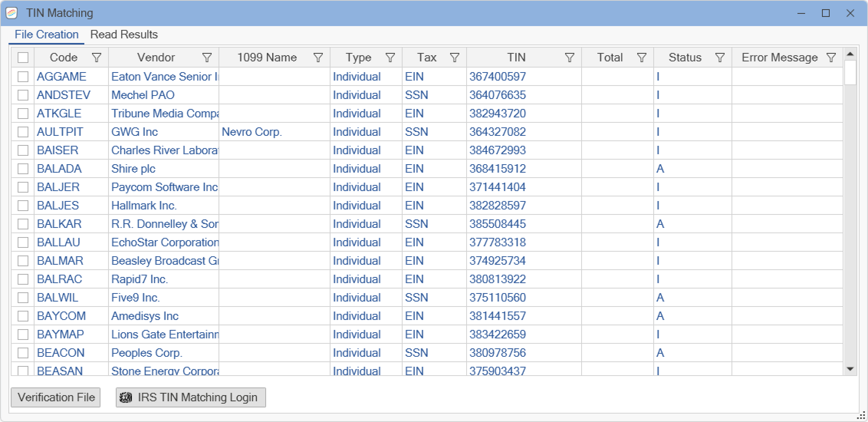
Task: Open the Status column filter icon
Action: (x=720, y=58)
